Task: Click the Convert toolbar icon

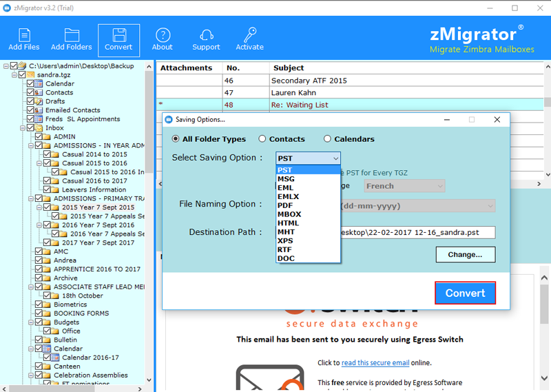Action: 118,40
